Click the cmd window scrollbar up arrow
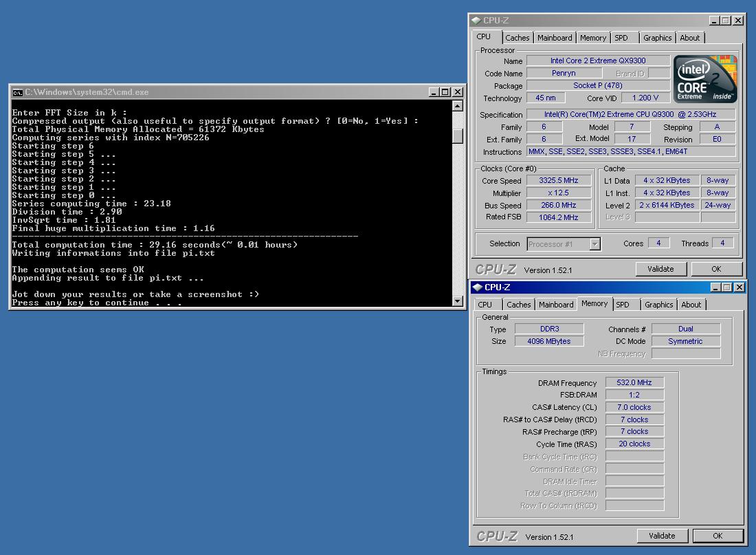Viewport: 756px width, 555px height. point(458,106)
